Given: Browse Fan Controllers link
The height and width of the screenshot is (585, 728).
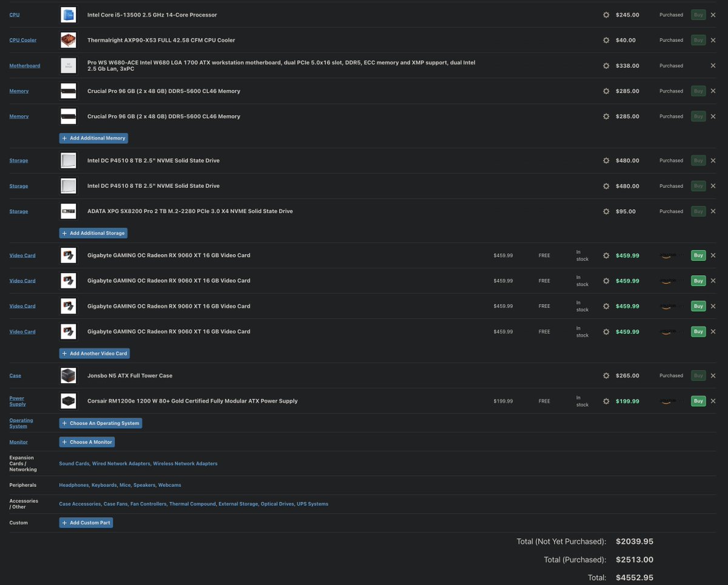Looking at the screenshot, I should (148, 504).
